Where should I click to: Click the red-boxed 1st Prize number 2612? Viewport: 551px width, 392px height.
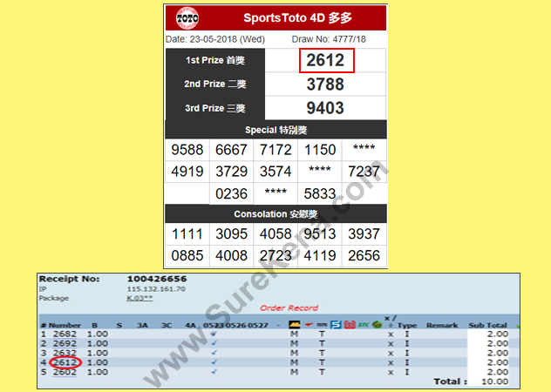click(326, 60)
